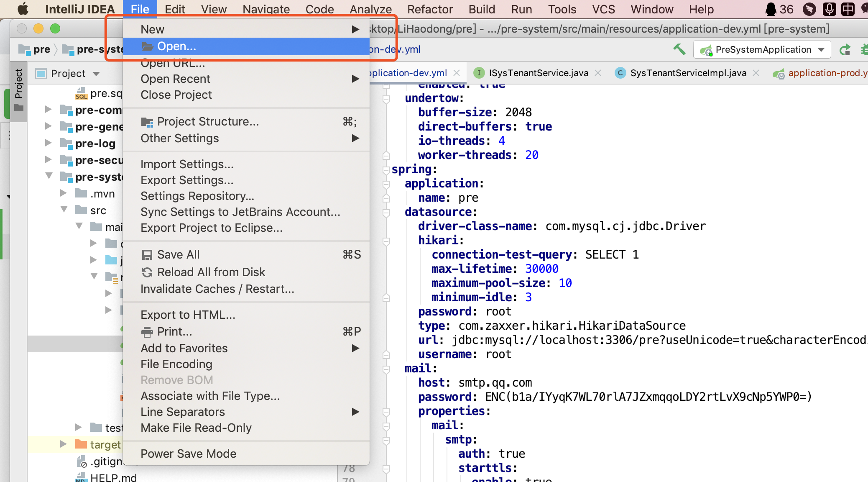
Task: Choose Associate with File Type...
Action: pyautogui.click(x=246, y=396)
